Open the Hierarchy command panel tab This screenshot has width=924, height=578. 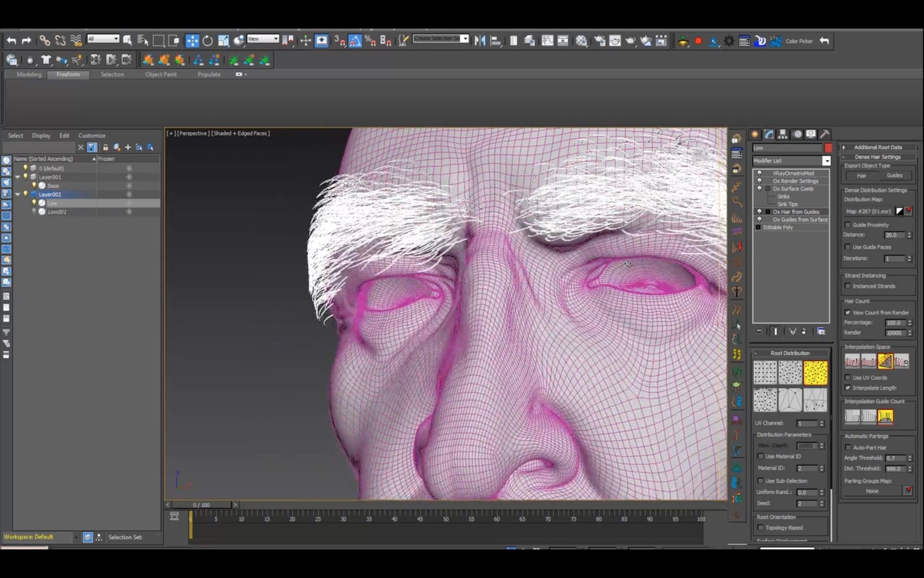pyautogui.click(x=783, y=134)
